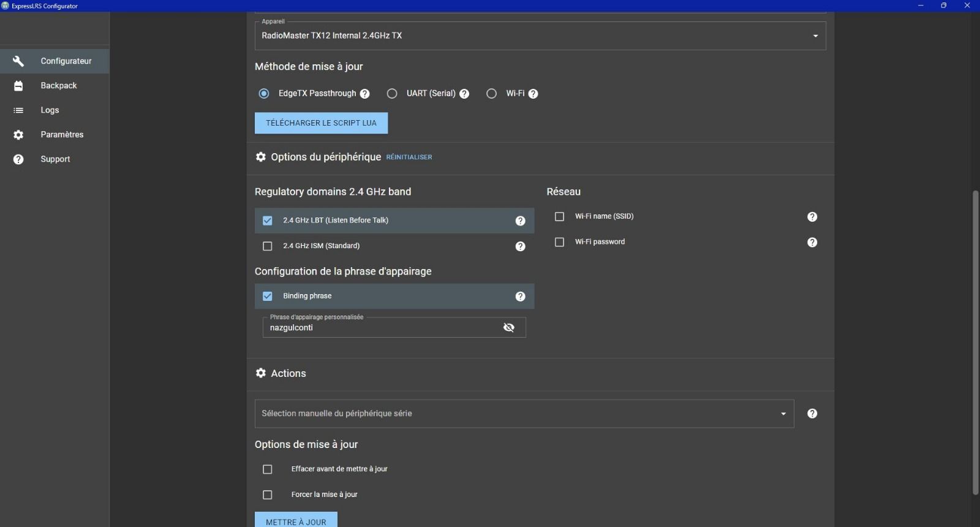Screen dimensions: 980x527
Task: Expand the manual serial device selection dropdown
Action: pyautogui.click(x=524, y=414)
